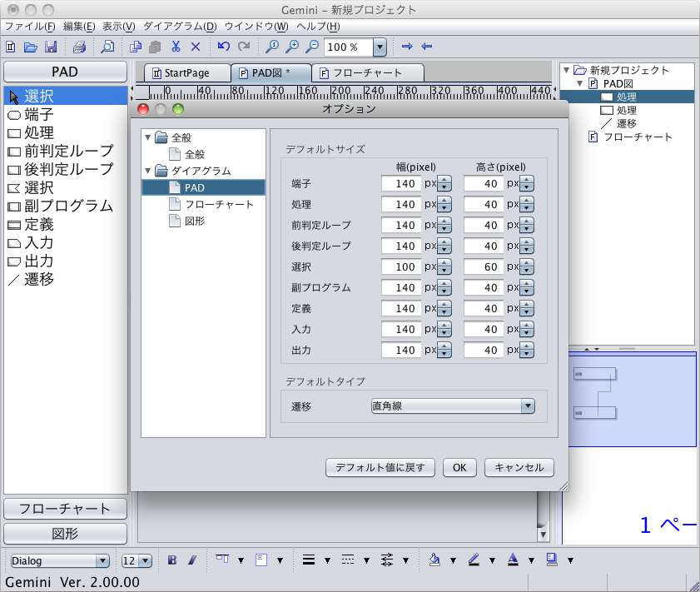Open print preview with the magnifier-page icon

point(107,47)
